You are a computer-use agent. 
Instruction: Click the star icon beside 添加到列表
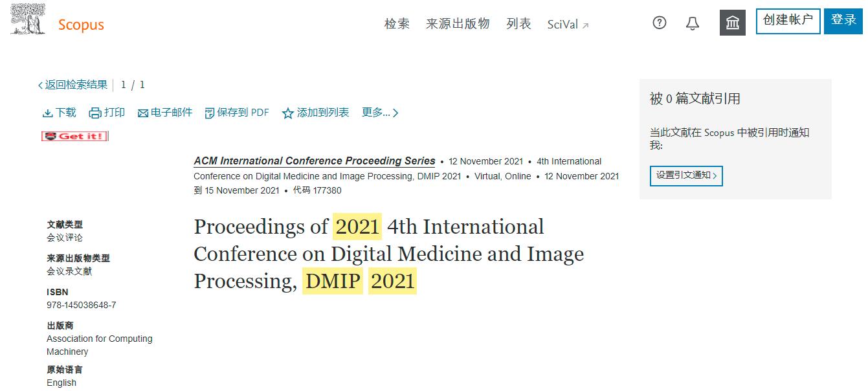point(288,113)
